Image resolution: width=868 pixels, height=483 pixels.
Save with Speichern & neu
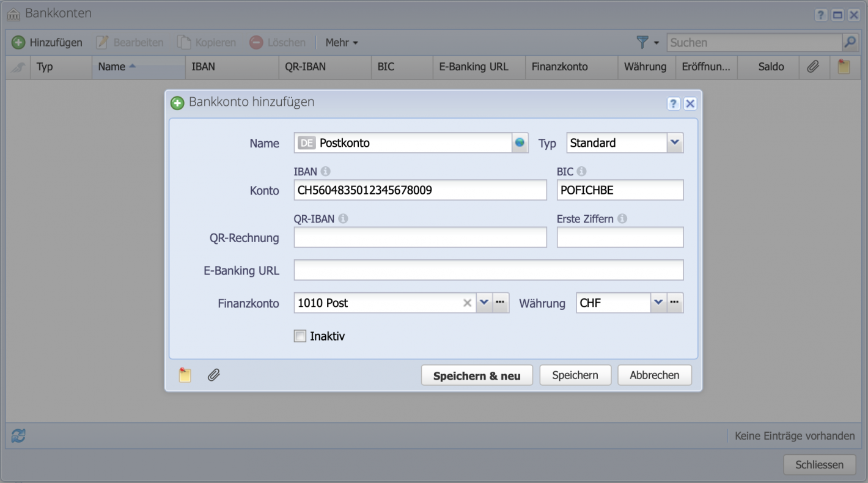(x=477, y=375)
